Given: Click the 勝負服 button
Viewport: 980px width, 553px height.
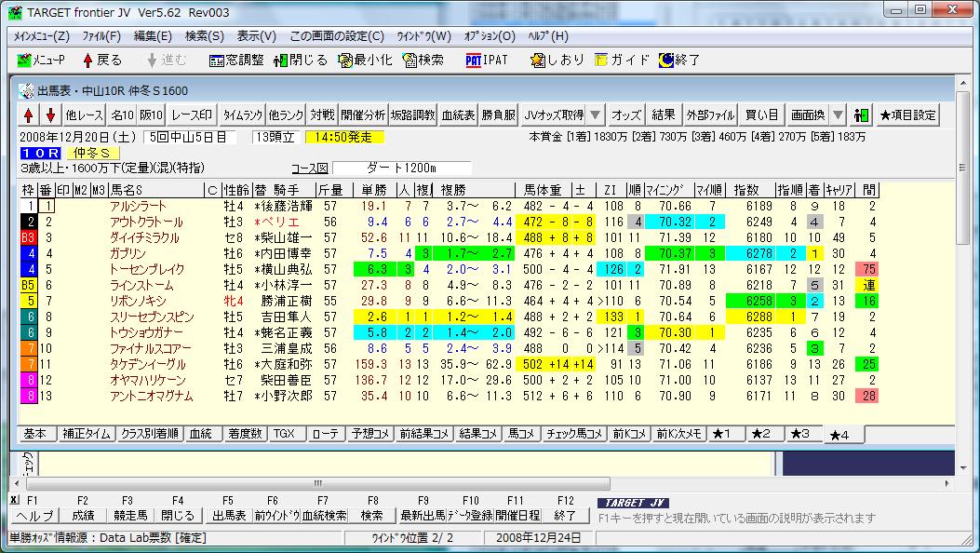Looking at the screenshot, I should pyautogui.click(x=498, y=115).
